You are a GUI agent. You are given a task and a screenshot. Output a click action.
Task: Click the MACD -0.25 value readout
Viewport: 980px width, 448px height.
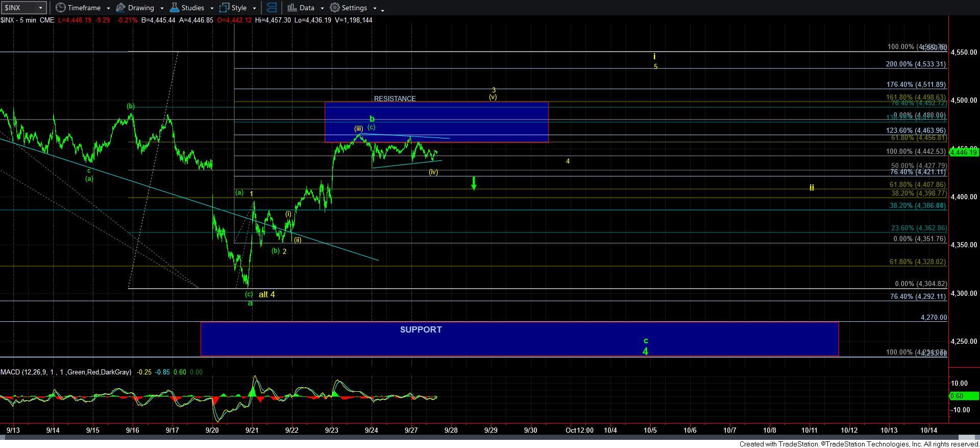pos(144,372)
